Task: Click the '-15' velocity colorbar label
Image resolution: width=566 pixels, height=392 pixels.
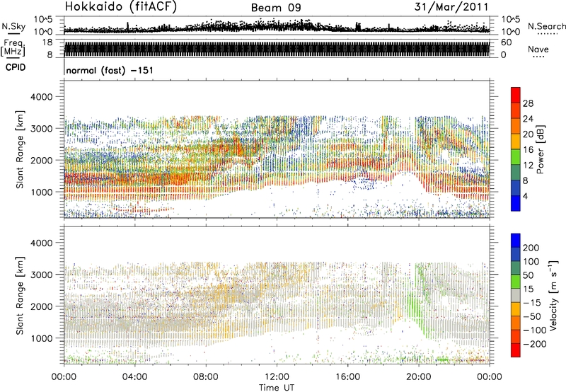Action: 532,303
